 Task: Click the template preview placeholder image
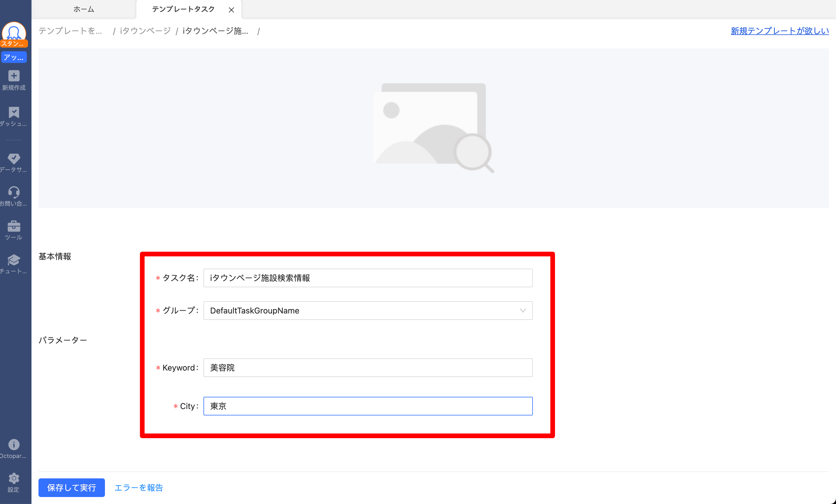(x=434, y=128)
